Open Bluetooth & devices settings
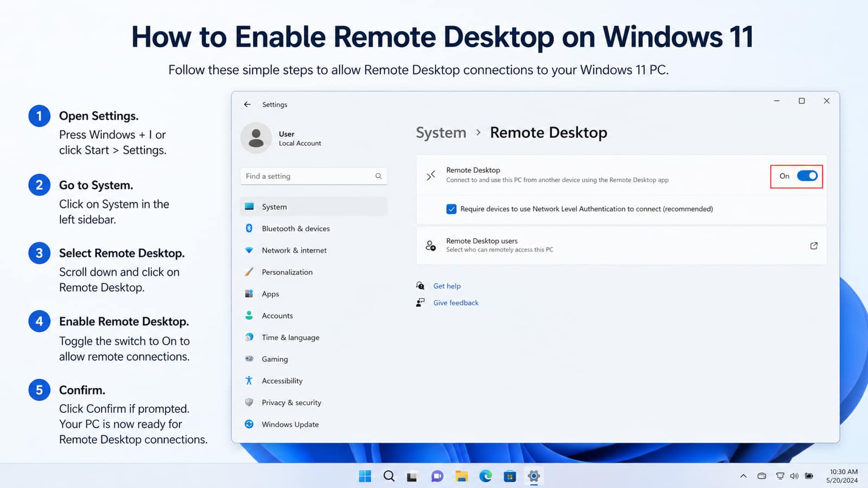The height and width of the screenshot is (488, 868). click(314, 228)
